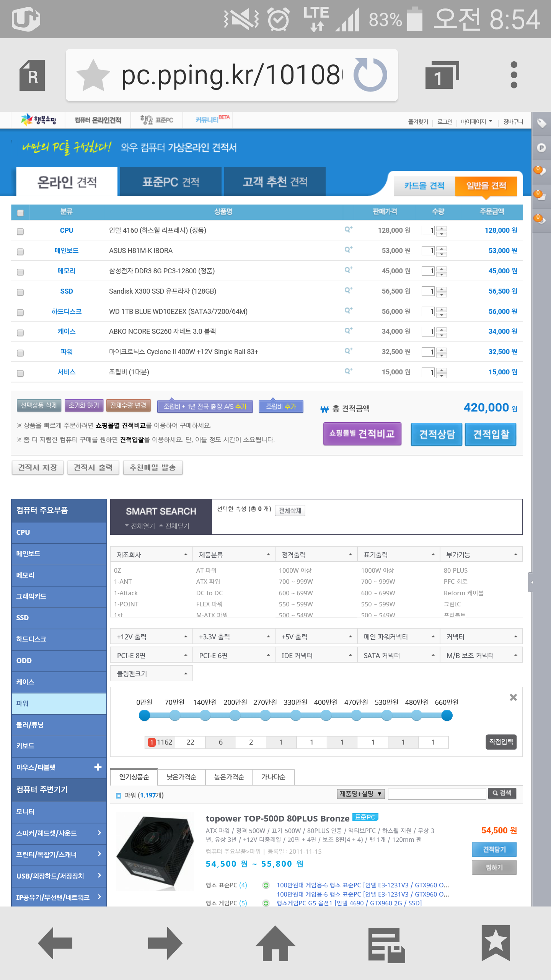Open 메모리 row product detail magnifier
This screenshot has width=551, height=980.
pyautogui.click(x=348, y=270)
